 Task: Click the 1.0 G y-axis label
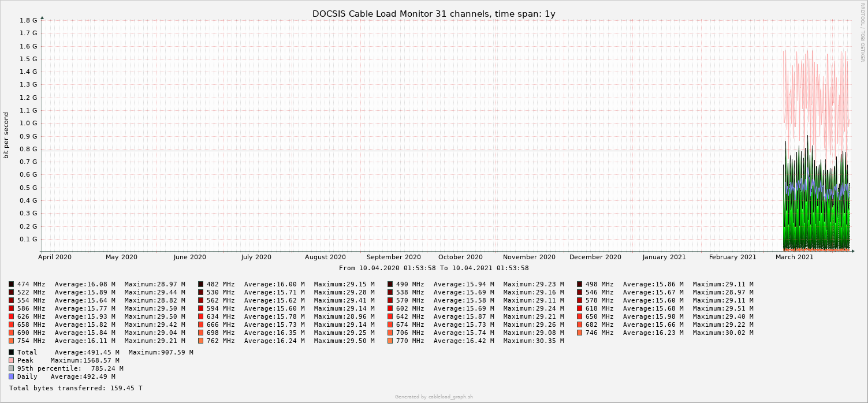[28, 124]
